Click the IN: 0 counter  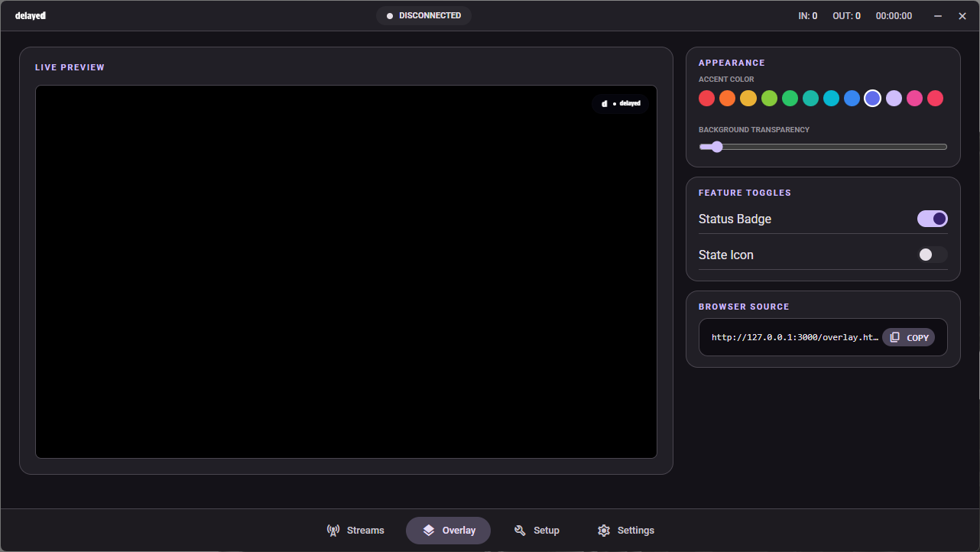pyautogui.click(x=808, y=15)
